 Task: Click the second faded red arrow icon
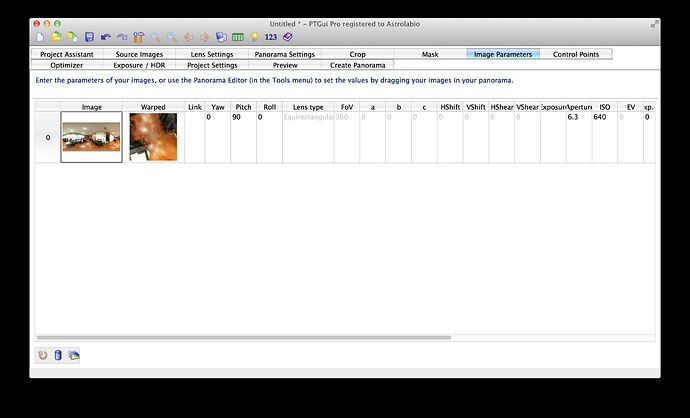(x=205, y=37)
